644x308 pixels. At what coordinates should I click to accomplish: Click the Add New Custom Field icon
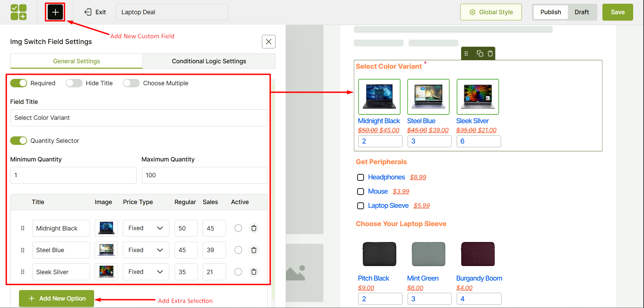click(55, 12)
